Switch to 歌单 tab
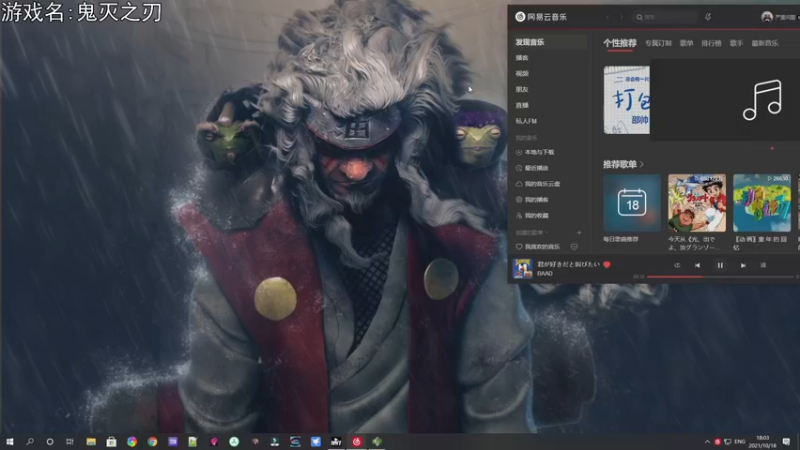800x450 pixels. (686, 43)
